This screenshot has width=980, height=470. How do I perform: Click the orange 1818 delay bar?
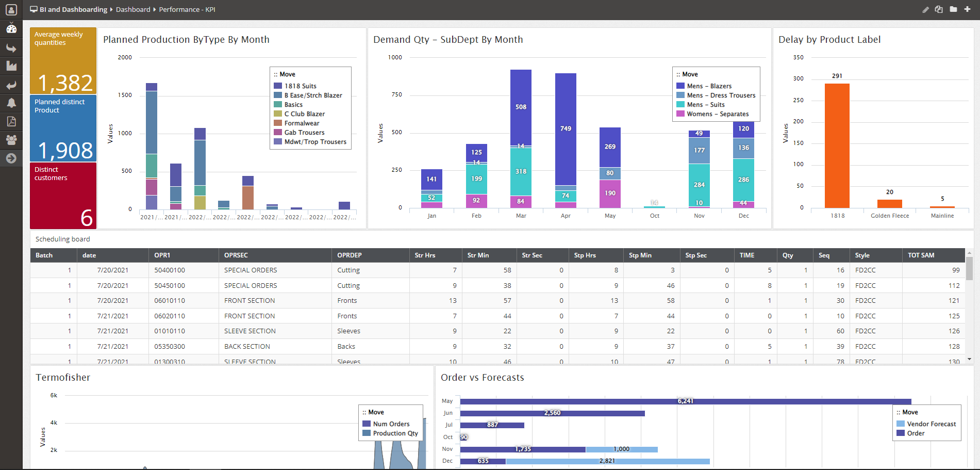click(x=837, y=145)
